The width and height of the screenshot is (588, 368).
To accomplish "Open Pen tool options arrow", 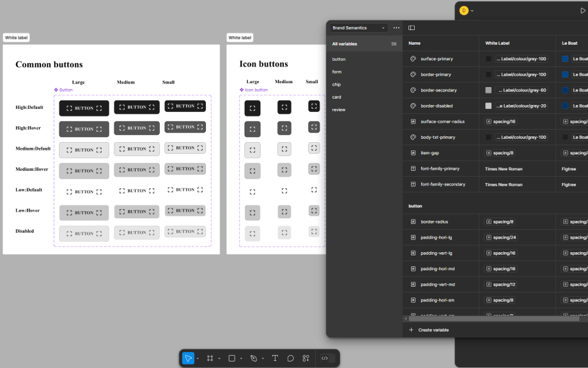I will pos(263,358).
